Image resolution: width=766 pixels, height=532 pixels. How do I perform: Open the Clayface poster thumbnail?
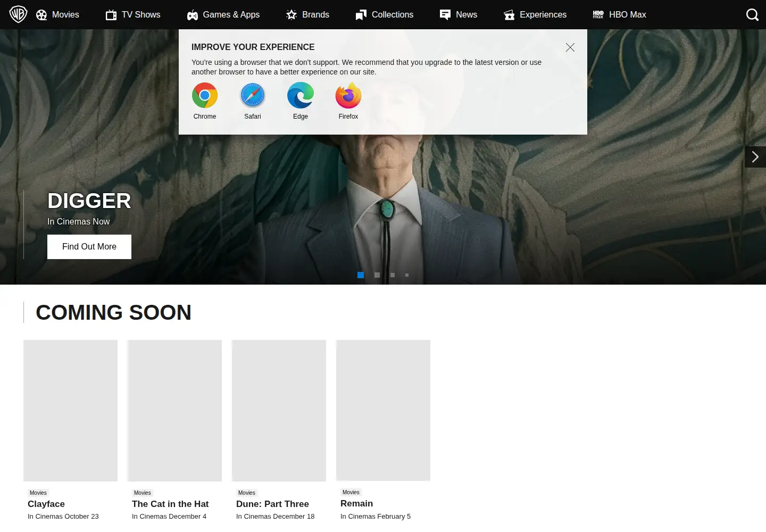tap(70, 411)
